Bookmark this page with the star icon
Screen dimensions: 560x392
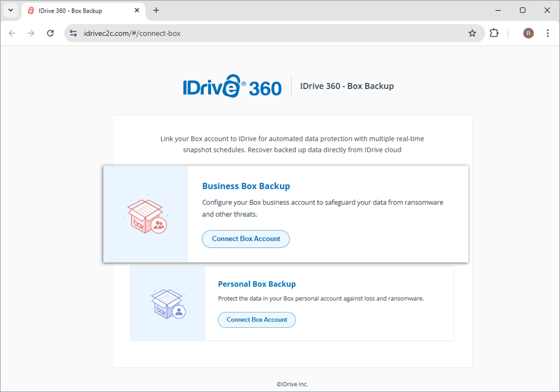[x=472, y=33]
